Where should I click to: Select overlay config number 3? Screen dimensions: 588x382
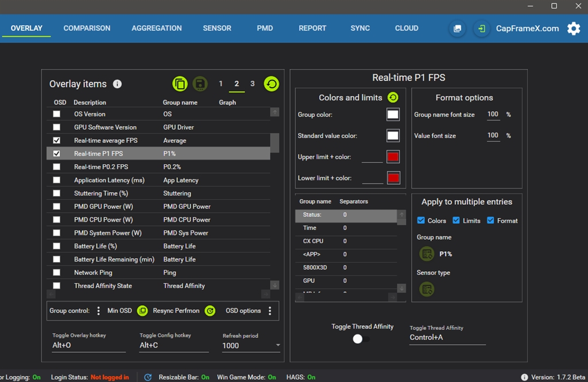point(252,84)
